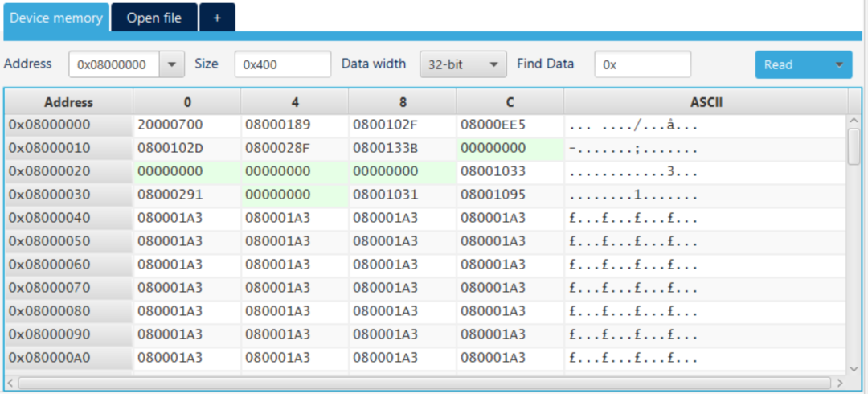This screenshot has height=394, width=868.
Task: Switch to the Device memory tab
Action: click(x=55, y=18)
